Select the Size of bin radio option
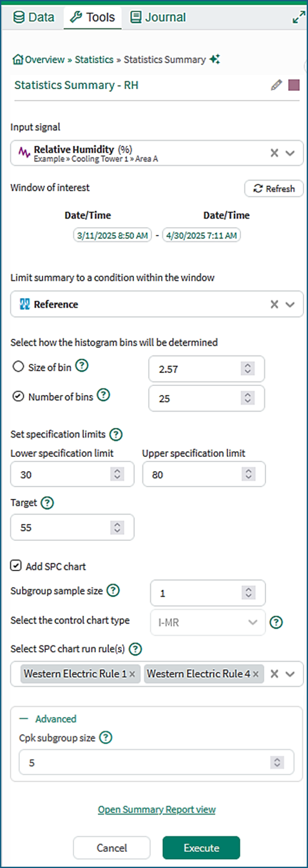Image resolution: width=308 pixels, height=868 pixels. [x=18, y=366]
